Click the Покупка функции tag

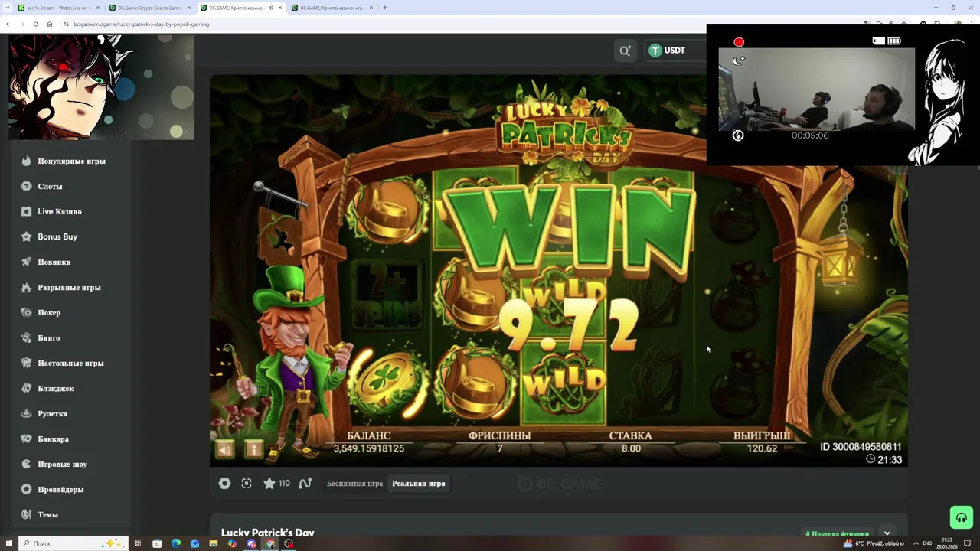837,534
